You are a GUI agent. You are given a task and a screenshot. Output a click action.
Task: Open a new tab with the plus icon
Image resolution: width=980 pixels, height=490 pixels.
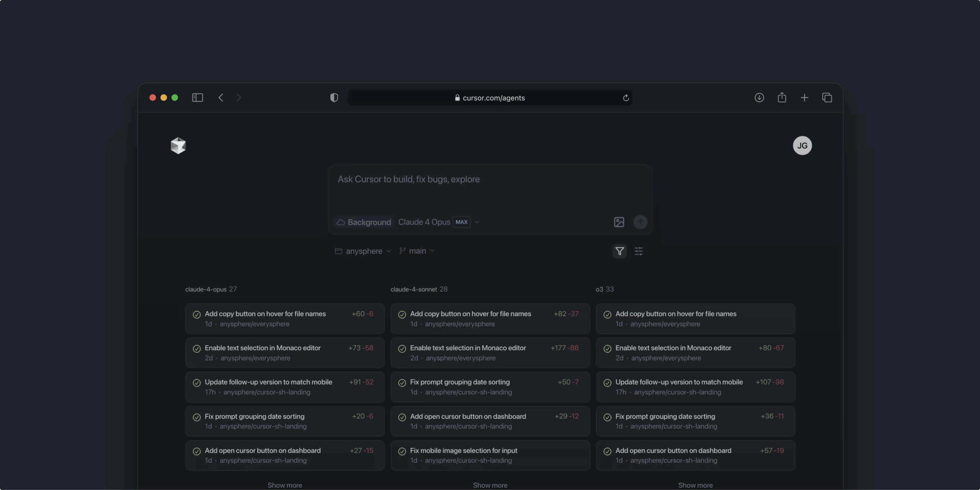click(804, 98)
